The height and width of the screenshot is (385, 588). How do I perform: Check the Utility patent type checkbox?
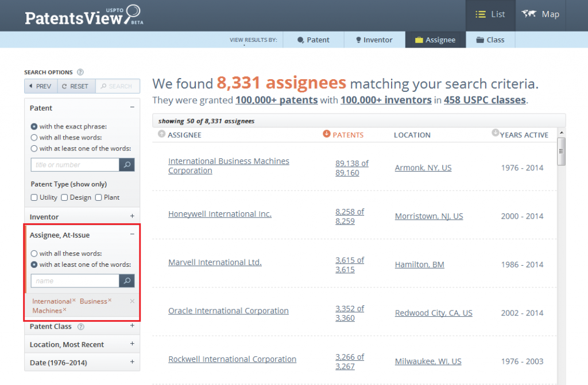point(34,197)
